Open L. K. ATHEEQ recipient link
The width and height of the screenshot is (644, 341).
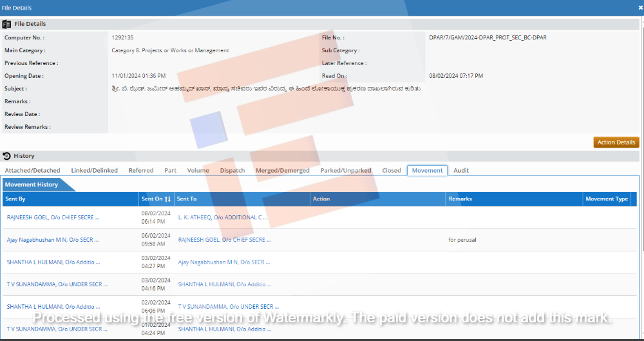pyautogui.click(x=223, y=218)
